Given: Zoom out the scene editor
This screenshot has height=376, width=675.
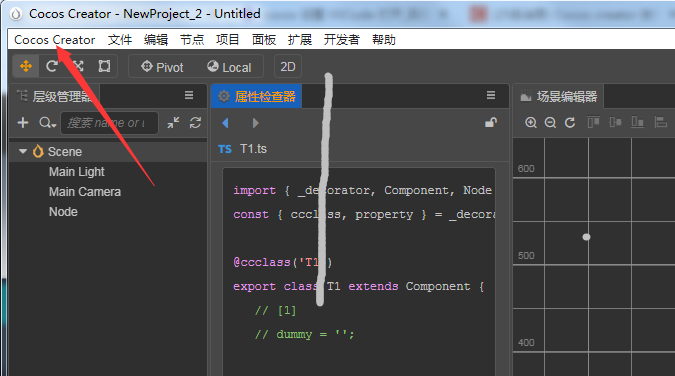Looking at the screenshot, I should tap(550, 123).
